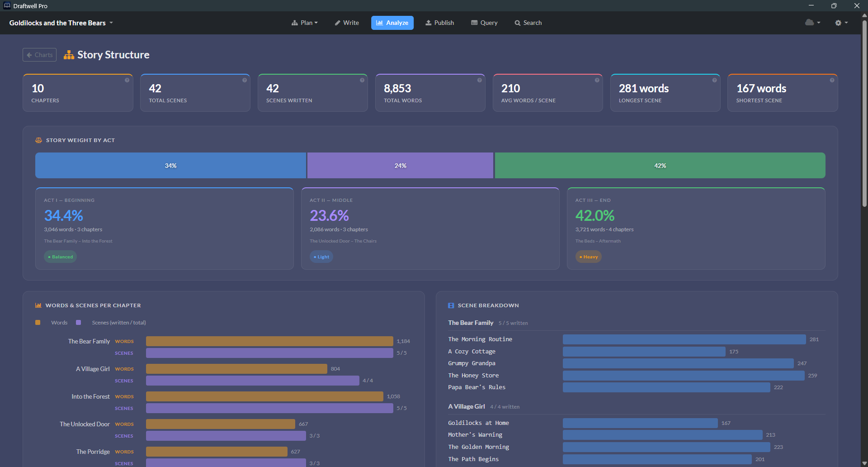Click the film icon beside Scene Breakdown
The width and height of the screenshot is (868, 467).
(451, 305)
